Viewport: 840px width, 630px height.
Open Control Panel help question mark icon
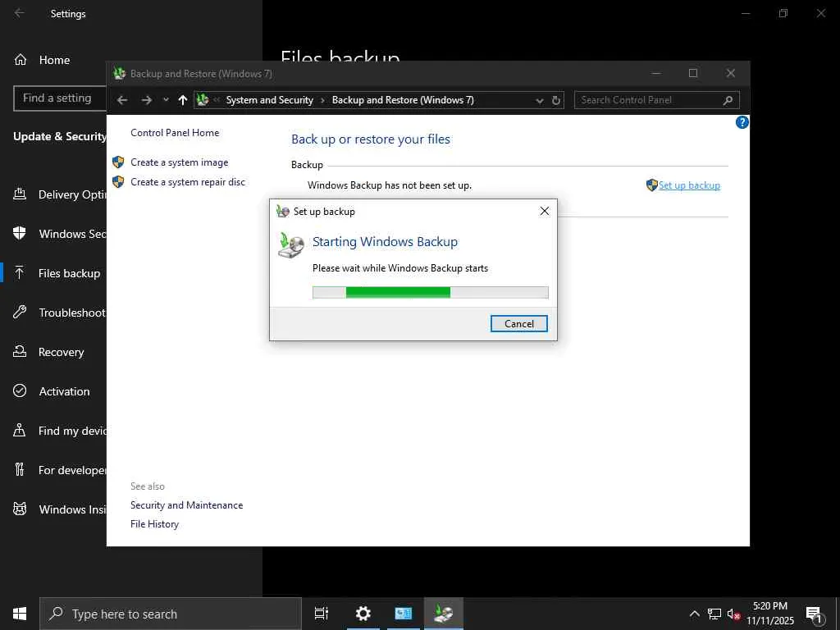[742, 123]
